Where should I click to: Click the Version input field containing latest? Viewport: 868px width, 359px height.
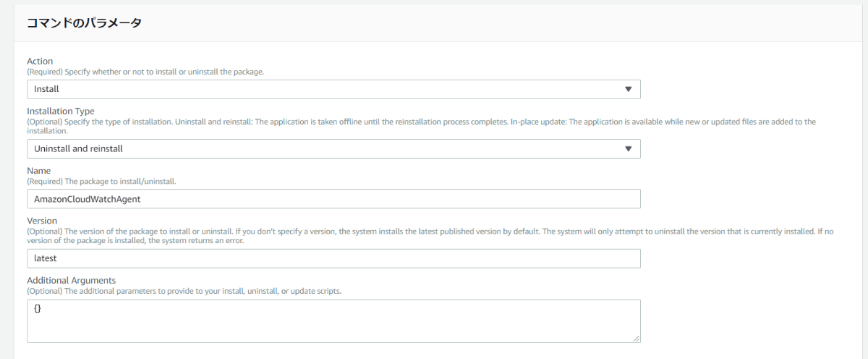coord(333,258)
